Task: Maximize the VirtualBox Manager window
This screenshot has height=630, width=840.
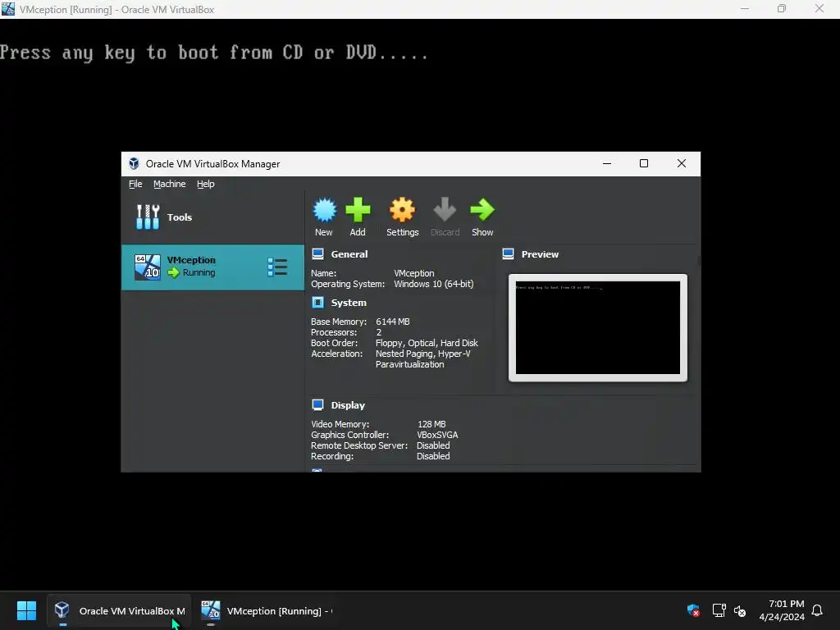Action: click(x=644, y=163)
